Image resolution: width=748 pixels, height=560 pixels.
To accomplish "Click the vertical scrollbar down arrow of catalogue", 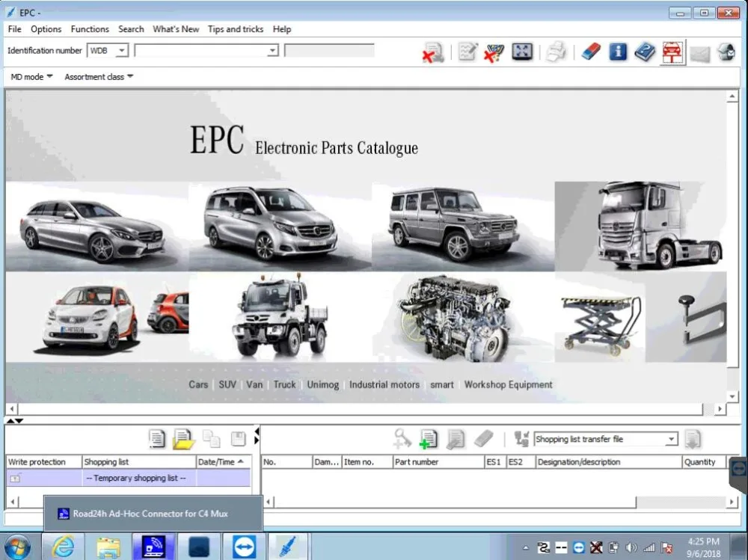I will tap(732, 396).
